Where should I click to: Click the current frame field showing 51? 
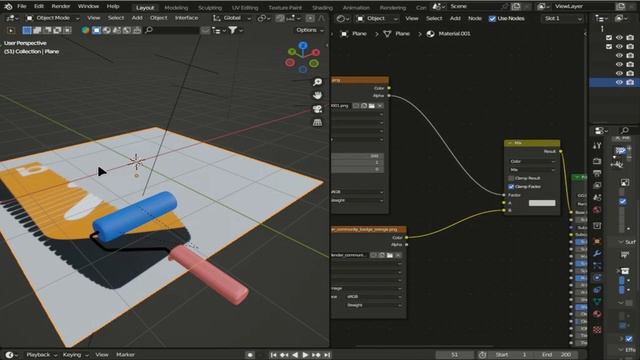454,355
